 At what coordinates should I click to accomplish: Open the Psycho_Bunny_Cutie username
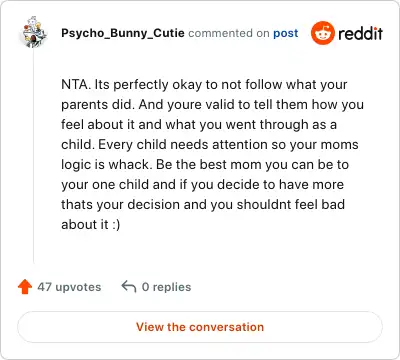pos(123,33)
